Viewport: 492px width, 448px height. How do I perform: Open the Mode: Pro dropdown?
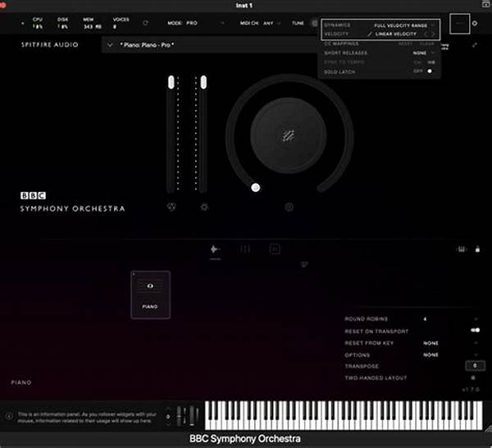(196, 23)
